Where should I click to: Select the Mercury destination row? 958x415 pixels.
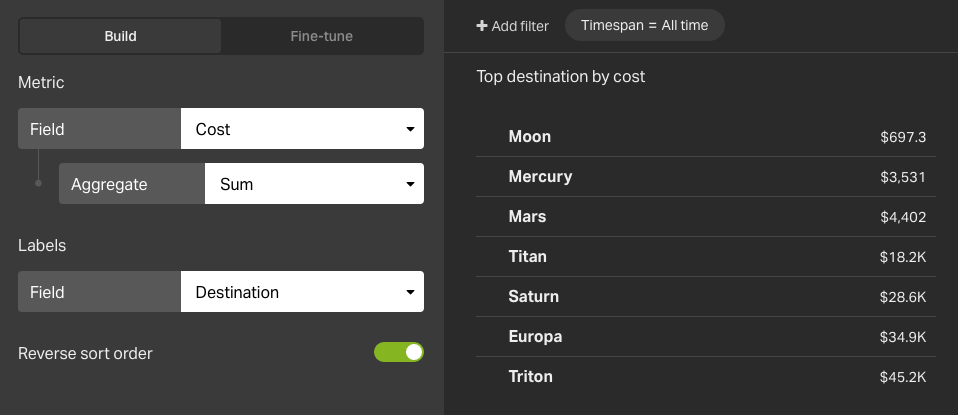coord(706,177)
